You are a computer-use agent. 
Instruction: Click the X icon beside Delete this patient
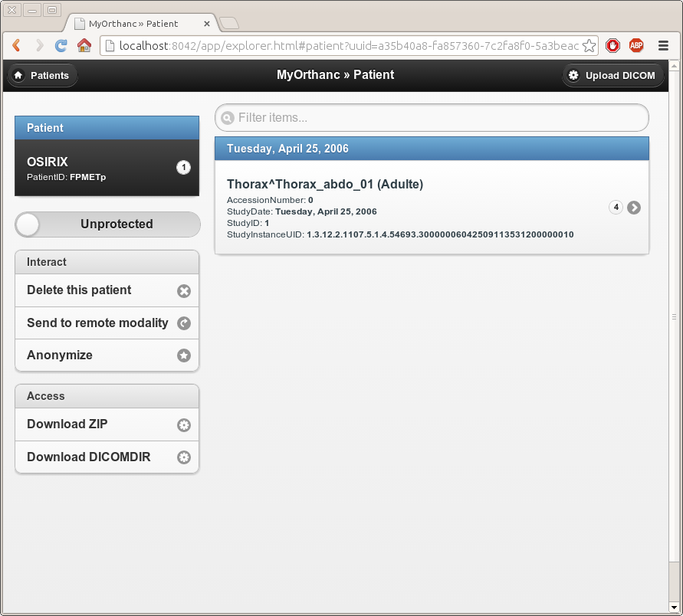point(184,291)
